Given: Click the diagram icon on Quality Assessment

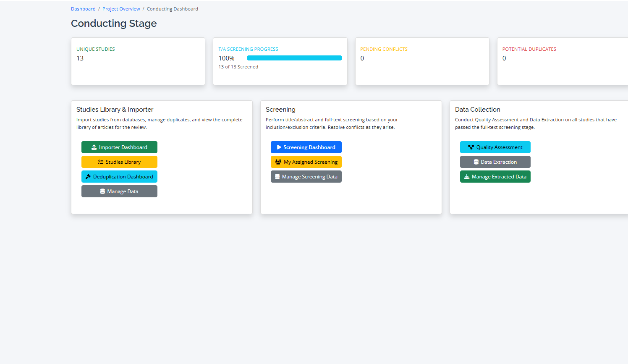Looking at the screenshot, I should click(x=471, y=147).
